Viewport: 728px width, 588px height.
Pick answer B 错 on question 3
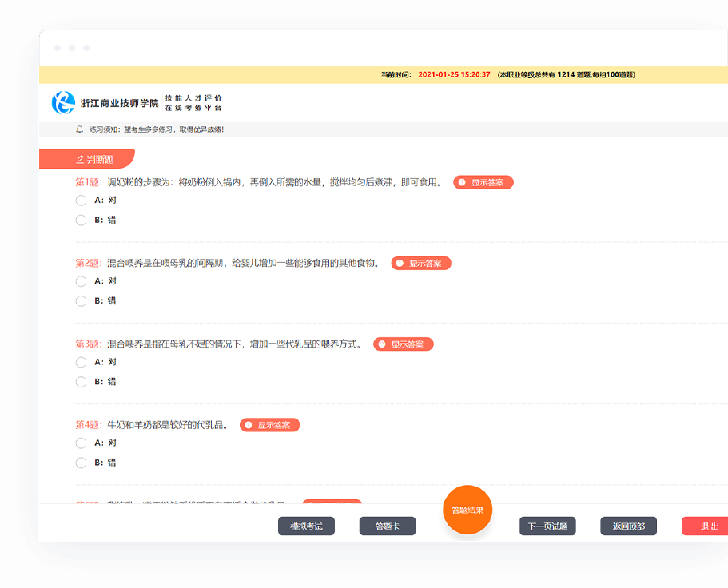[x=81, y=382]
